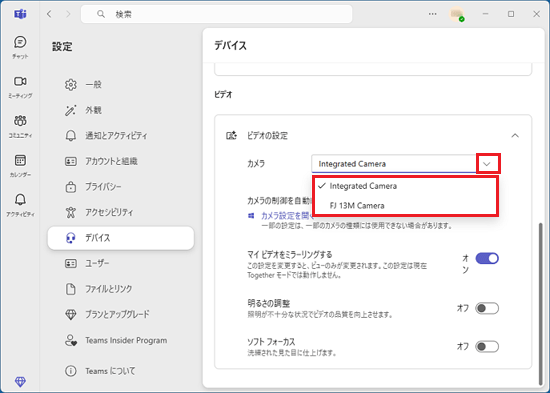The width and height of the screenshot is (550, 393).
Task: Open the アカウントと組織 settings page
Action: point(121,161)
